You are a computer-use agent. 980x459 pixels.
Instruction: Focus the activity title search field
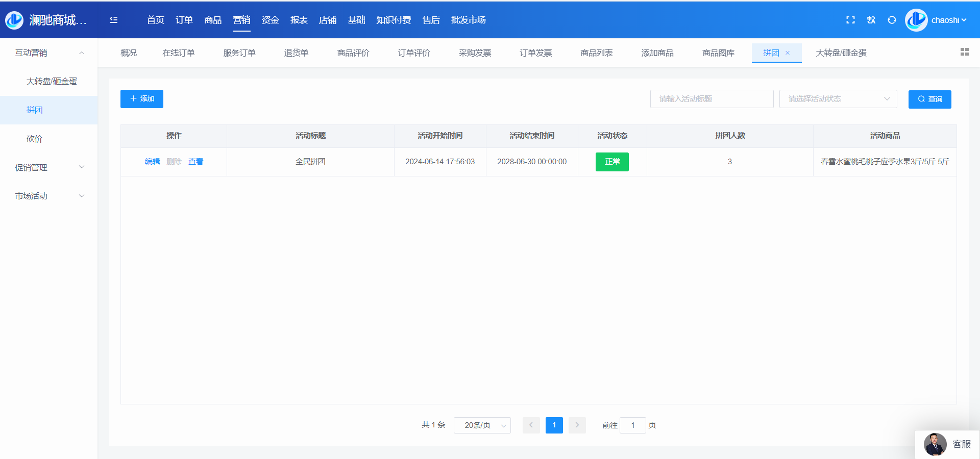[712, 99]
